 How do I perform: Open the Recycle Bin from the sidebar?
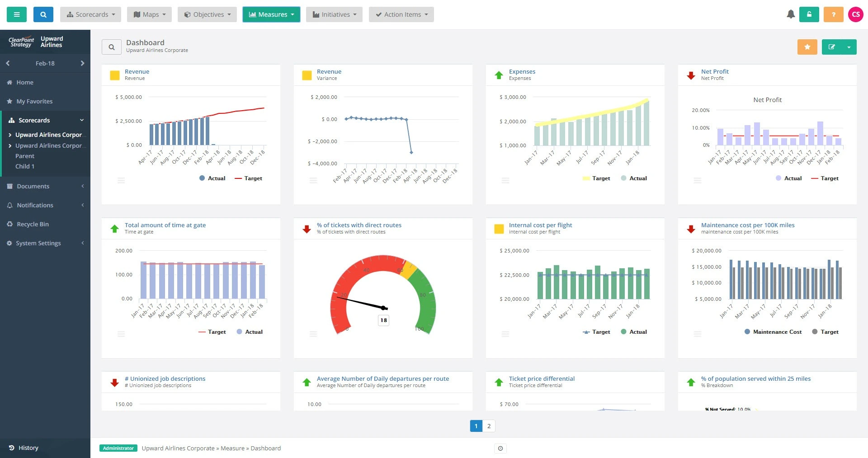click(33, 224)
